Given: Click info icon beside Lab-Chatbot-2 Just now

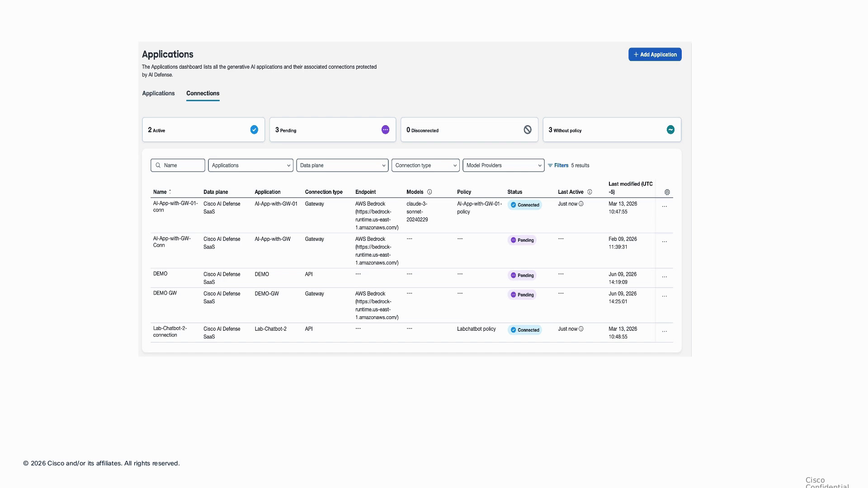Looking at the screenshot, I should (x=581, y=329).
